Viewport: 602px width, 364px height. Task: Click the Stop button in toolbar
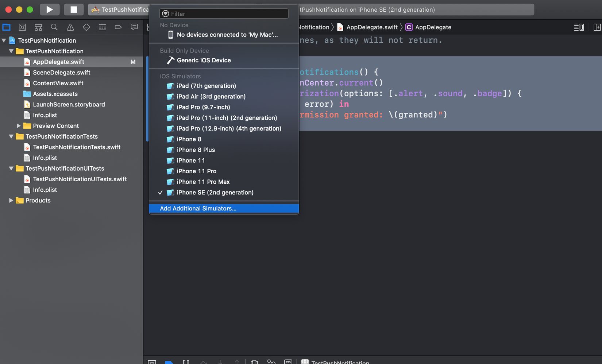click(74, 9)
